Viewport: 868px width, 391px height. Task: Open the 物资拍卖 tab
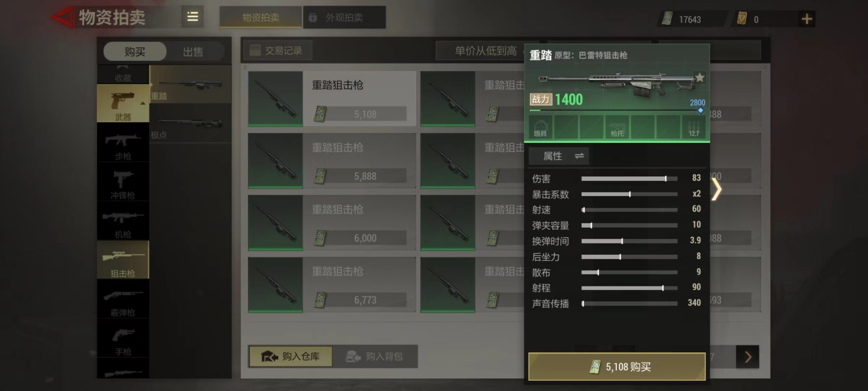coord(260,17)
